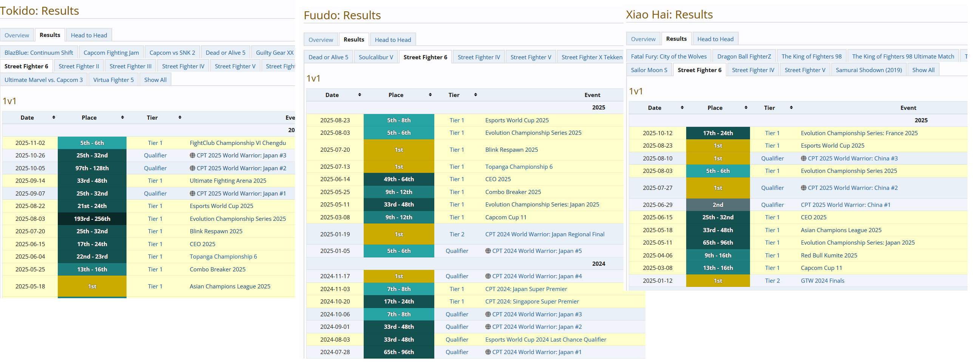The height and width of the screenshot is (362, 980).
Task: Click globe icon beside CPT 2025 World Warrior: China #3
Action: click(803, 159)
